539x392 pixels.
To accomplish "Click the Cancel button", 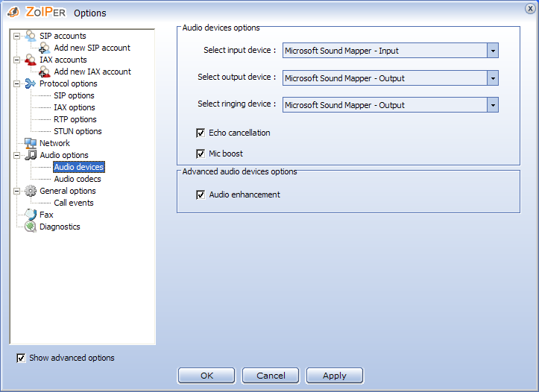I will (271, 376).
